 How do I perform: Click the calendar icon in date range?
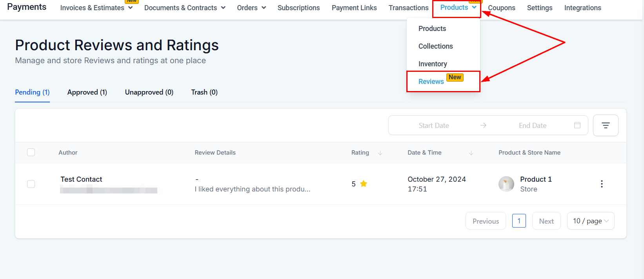point(577,125)
